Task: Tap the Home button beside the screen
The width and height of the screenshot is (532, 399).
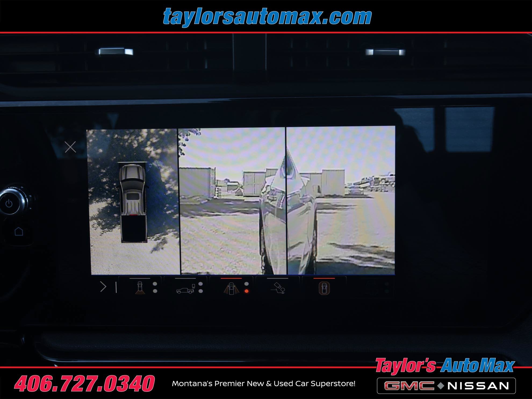Action: (19, 231)
